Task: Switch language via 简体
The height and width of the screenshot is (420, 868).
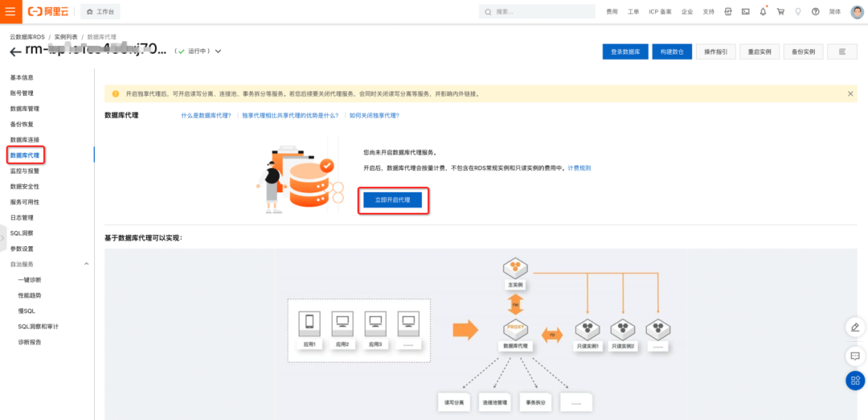Action: click(x=835, y=11)
